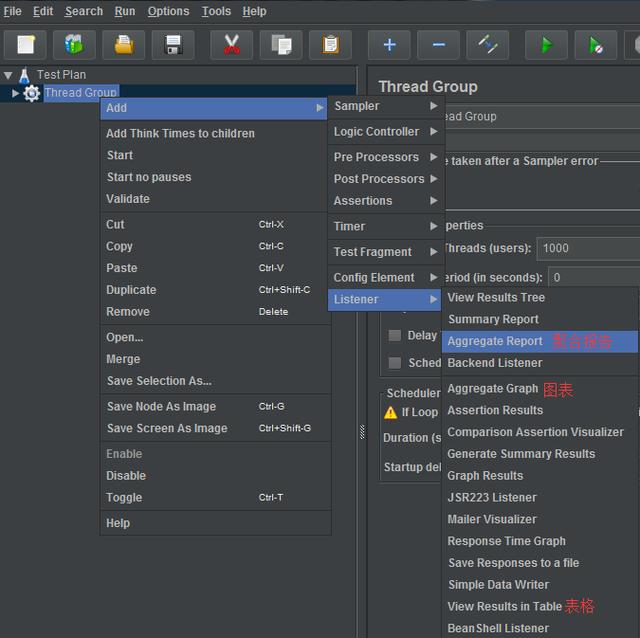Click the Start no pauses icon
Screen dimensions: 640x638
596,45
